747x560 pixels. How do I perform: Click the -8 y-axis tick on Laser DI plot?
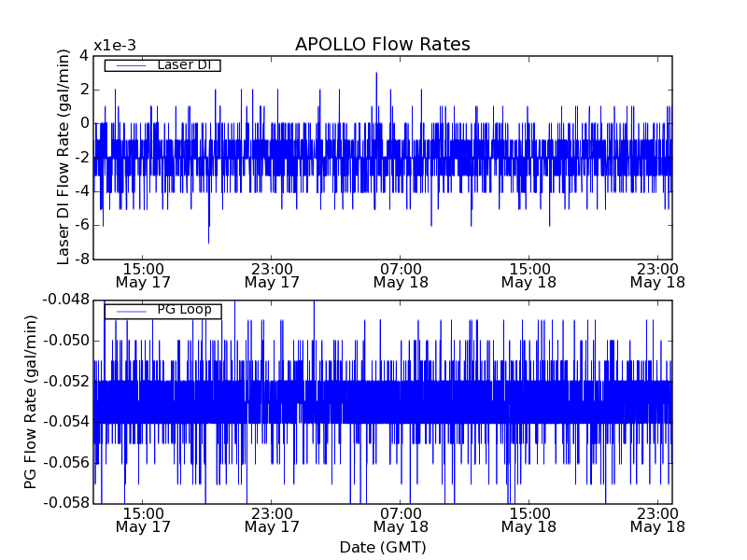(80, 259)
